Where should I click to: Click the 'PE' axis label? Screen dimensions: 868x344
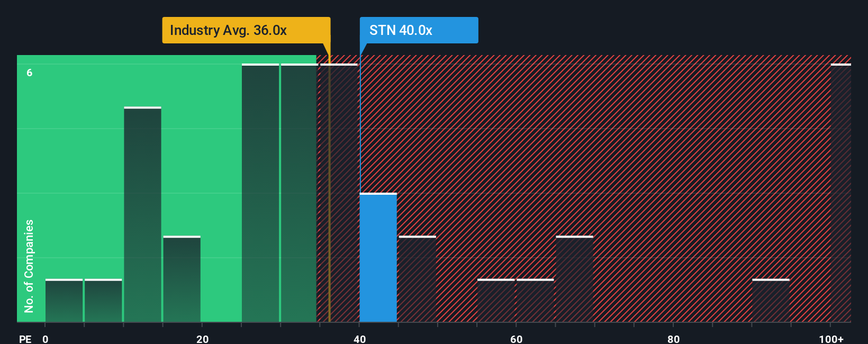(25, 339)
